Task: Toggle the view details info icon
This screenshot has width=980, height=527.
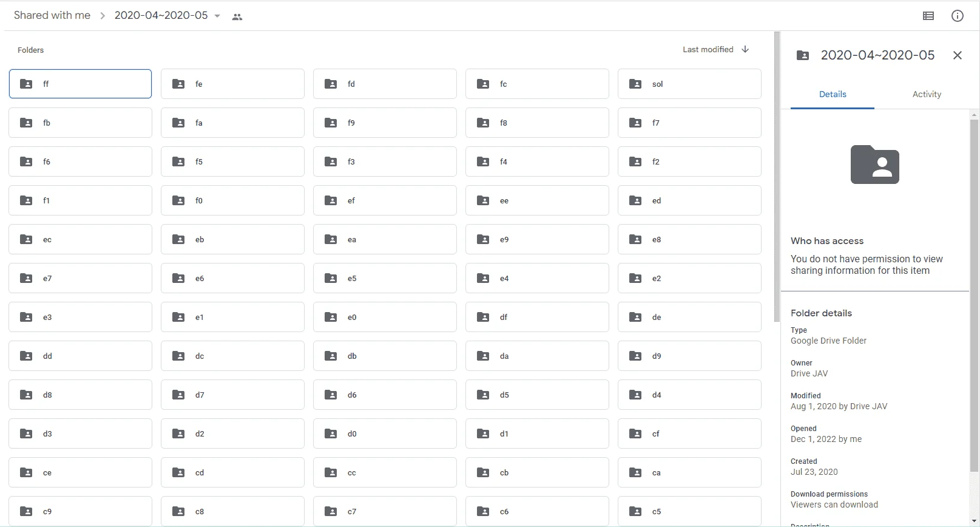Action: point(958,16)
